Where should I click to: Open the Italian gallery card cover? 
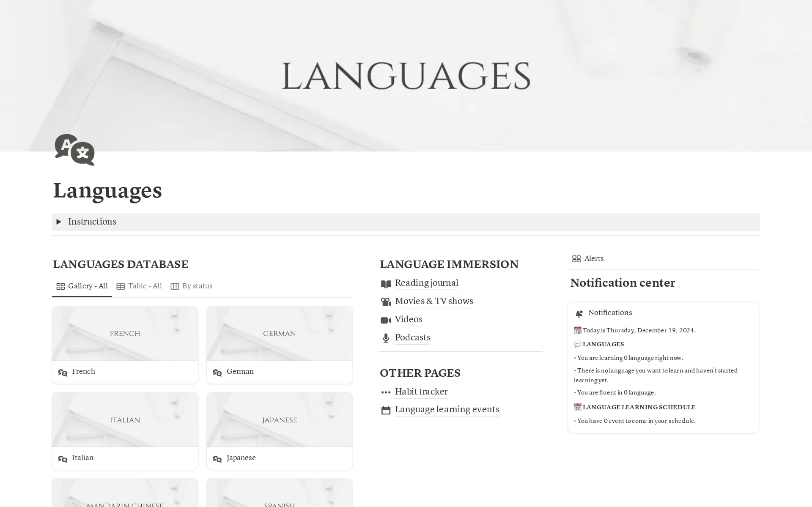pos(125,419)
